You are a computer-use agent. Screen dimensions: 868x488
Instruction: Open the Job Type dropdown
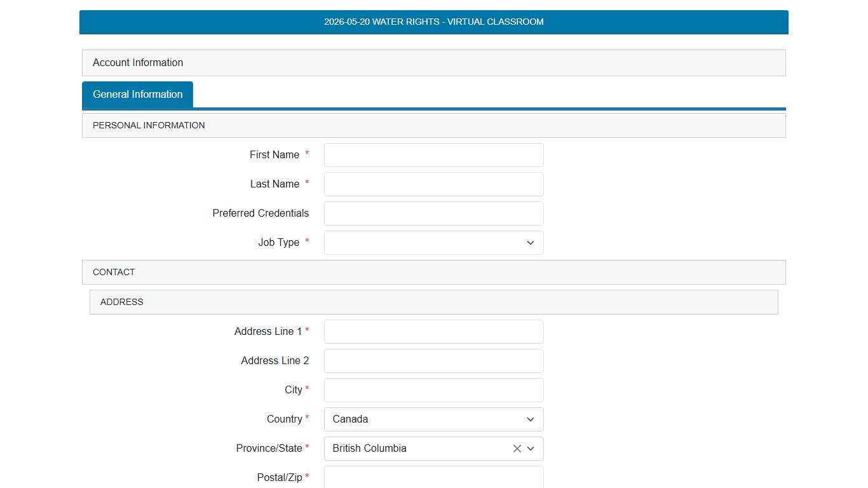433,243
